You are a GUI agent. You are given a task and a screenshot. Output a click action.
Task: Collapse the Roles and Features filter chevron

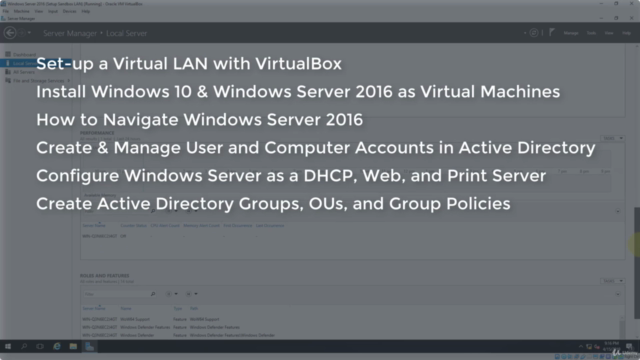click(618, 294)
